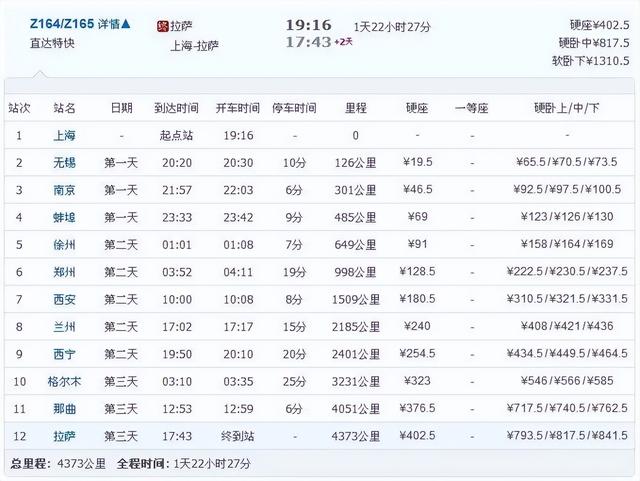Click the 硬卧上/中/下 column header
Image resolution: width=640 pixels, height=481 pixels.
566,107
